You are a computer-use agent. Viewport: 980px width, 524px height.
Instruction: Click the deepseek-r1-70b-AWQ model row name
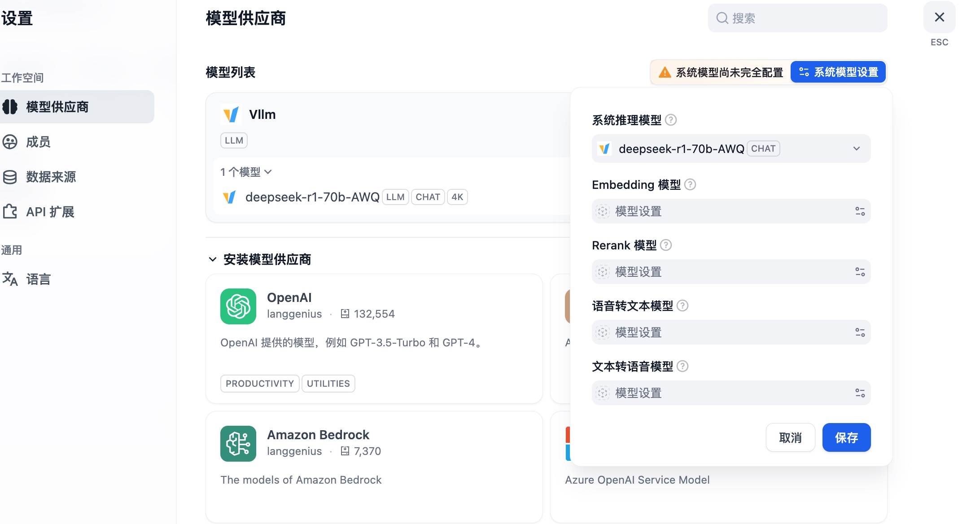click(x=312, y=197)
